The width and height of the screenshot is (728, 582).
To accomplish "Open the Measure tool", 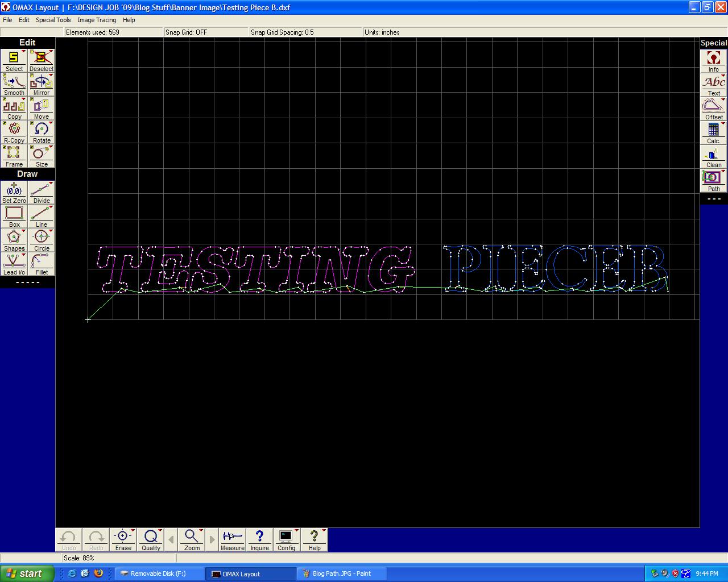I will coord(232,540).
